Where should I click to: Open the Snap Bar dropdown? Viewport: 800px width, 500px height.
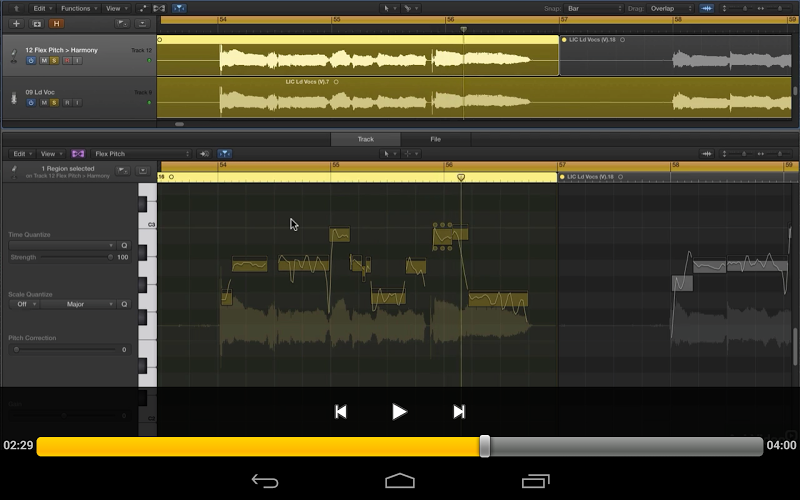594,8
